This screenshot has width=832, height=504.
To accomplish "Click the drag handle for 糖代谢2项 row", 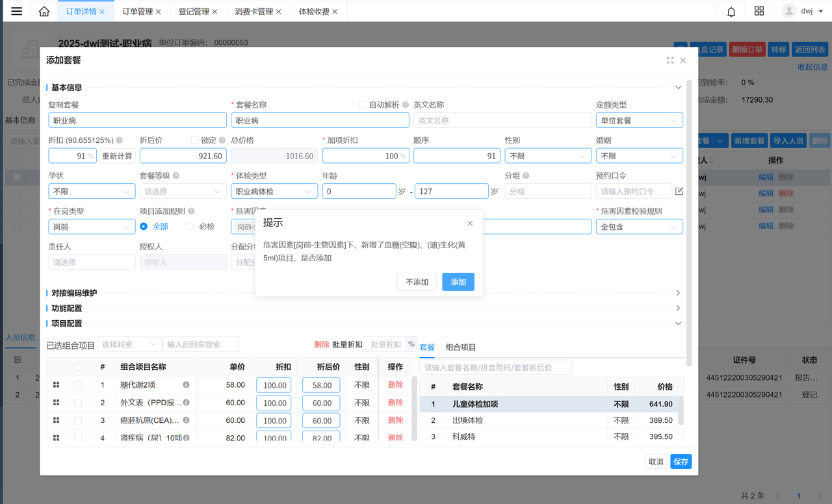I will (57, 385).
